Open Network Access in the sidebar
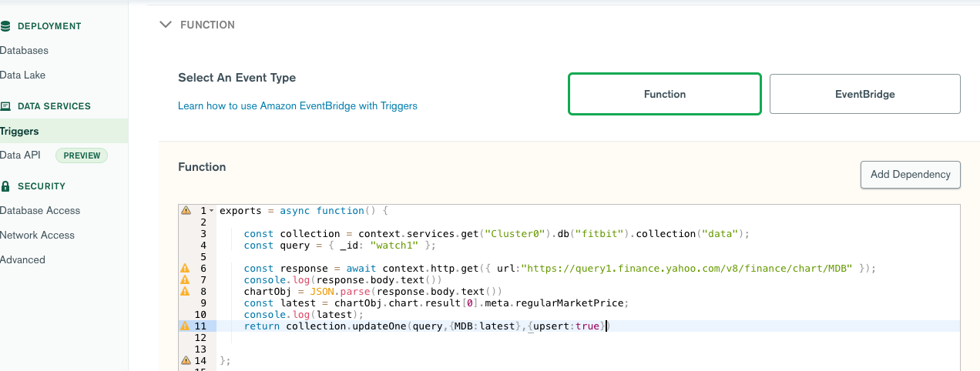980x371 pixels. click(x=37, y=236)
